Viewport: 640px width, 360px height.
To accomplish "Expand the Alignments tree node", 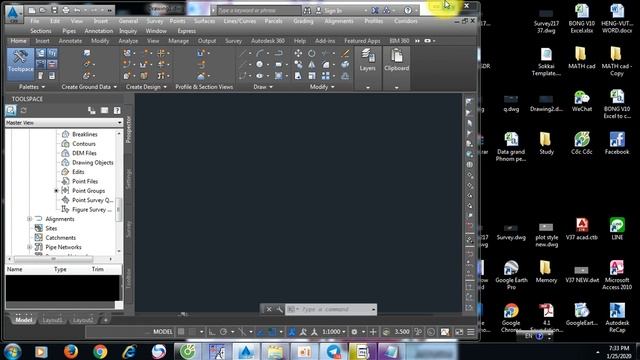I will click(29, 219).
